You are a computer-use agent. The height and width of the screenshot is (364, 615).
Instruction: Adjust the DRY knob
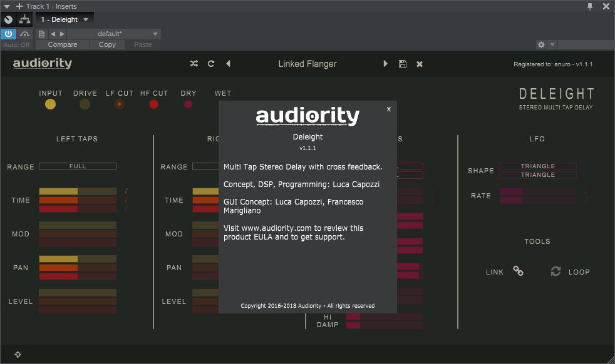(189, 104)
